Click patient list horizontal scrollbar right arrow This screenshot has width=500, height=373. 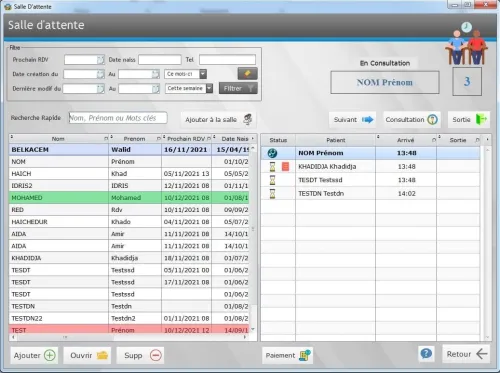point(245,337)
